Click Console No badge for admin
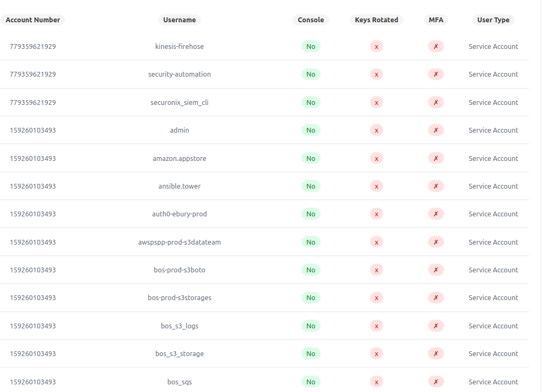The width and height of the screenshot is (543, 392). pos(311,130)
